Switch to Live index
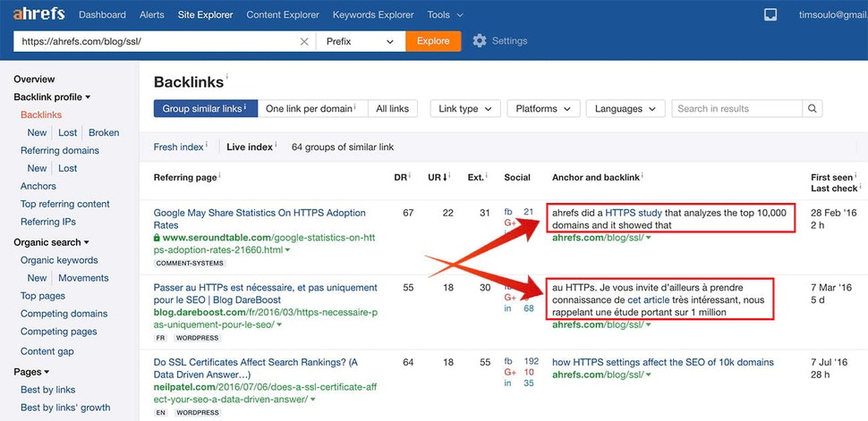Screen dimensions: 868x421 (x=250, y=147)
